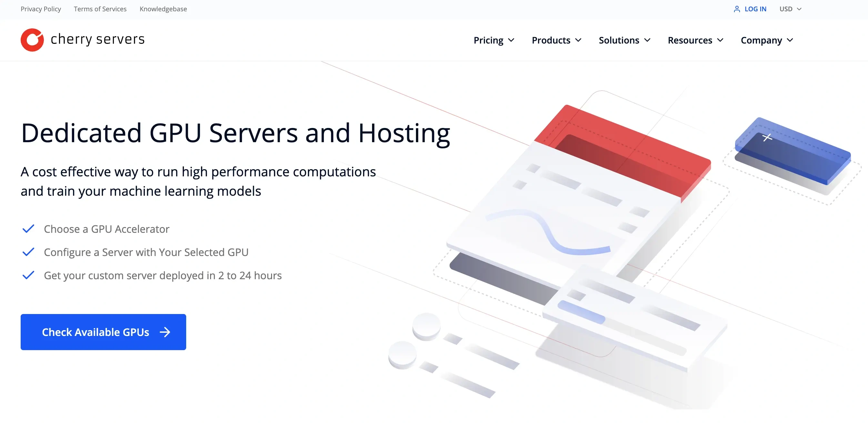The width and height of the screenshot is (868, 423).
Task: Visit the Knowledgebase link
Action: [163, 9]
